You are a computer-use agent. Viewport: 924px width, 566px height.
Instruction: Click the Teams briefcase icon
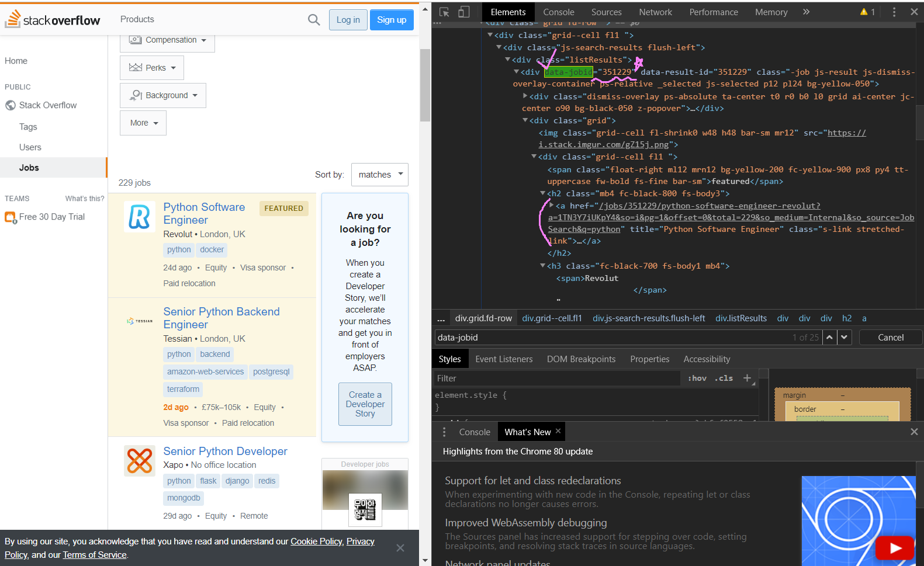[11, 217]
